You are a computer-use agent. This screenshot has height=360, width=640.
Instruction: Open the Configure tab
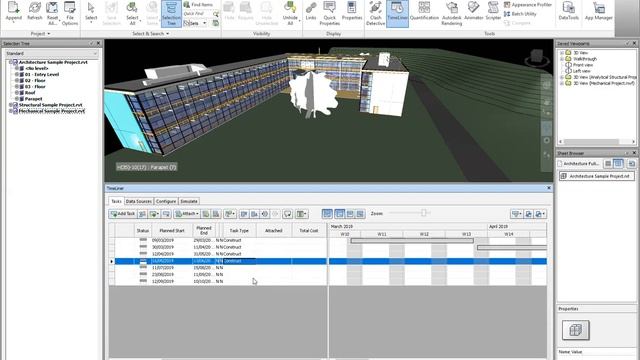point(166,201)
